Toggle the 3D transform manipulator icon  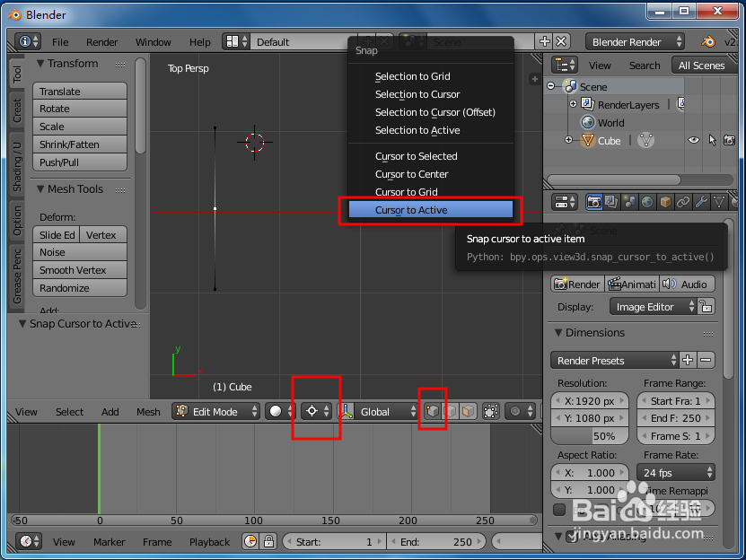[347, 411]
